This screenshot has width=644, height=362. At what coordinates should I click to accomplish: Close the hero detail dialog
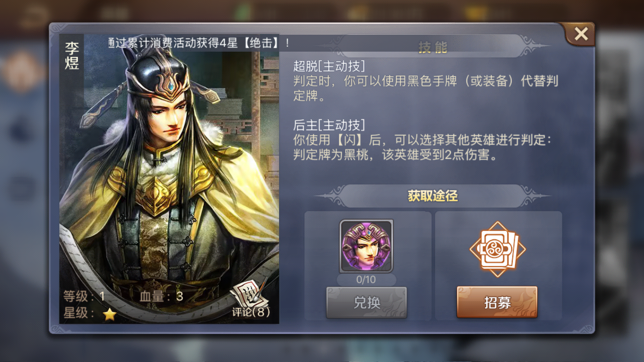580,34
